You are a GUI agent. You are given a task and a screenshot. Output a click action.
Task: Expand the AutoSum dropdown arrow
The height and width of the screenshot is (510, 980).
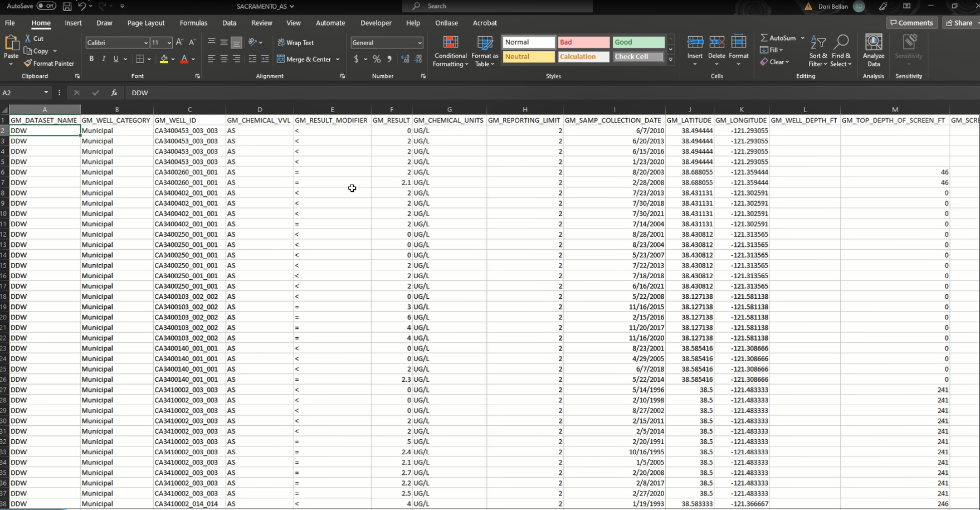coord(803,38)
